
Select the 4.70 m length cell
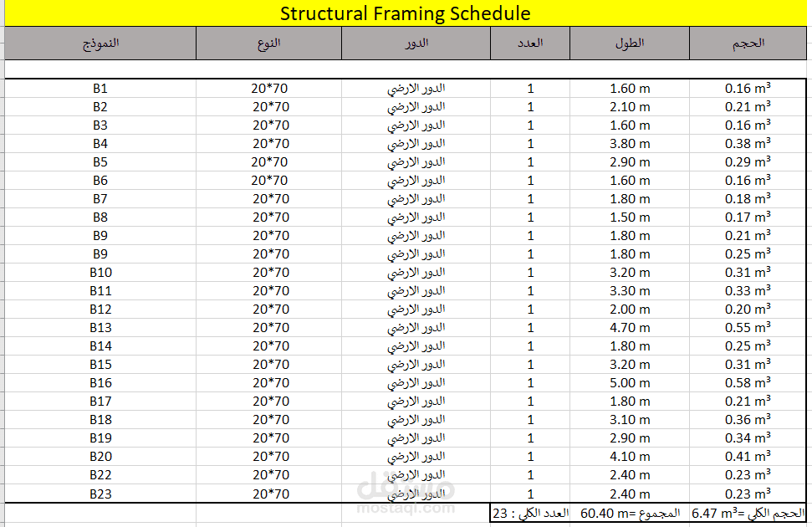(x=630, y=328)
